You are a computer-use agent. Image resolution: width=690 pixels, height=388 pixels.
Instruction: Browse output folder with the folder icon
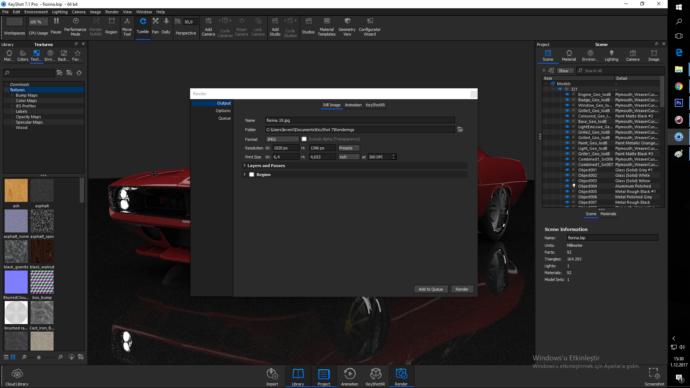(460, 129)
